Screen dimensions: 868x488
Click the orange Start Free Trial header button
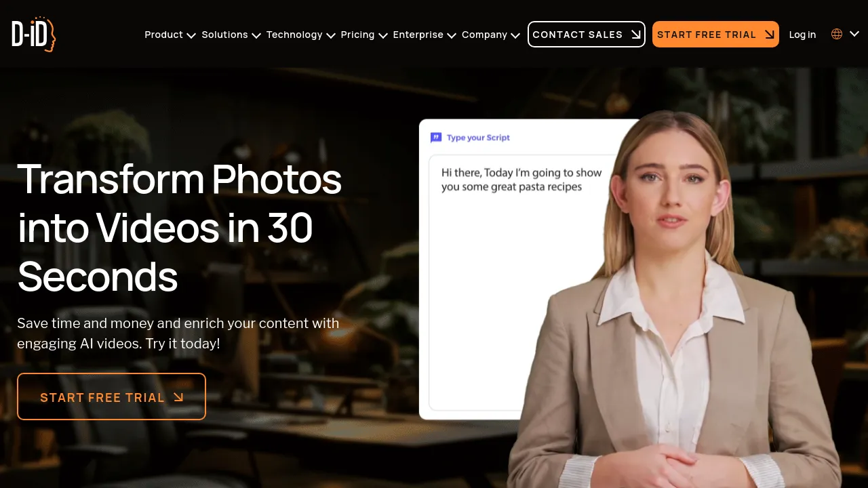point(715,34)
